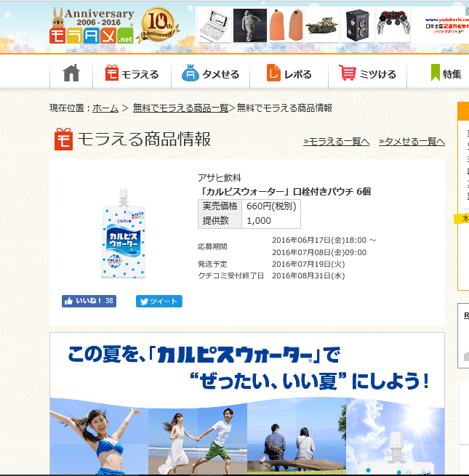Click the couple sitting on log photo

tap(297, 437)
